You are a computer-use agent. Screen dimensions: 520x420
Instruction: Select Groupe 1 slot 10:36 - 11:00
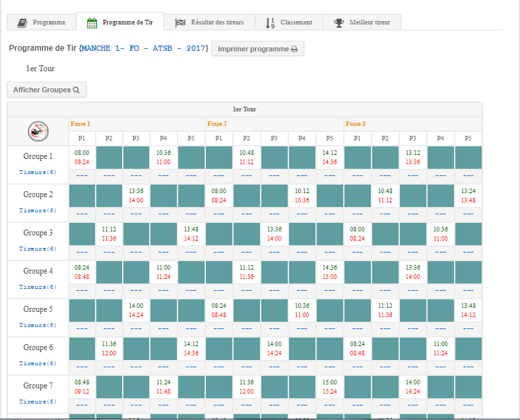click(x=164, y=158)
